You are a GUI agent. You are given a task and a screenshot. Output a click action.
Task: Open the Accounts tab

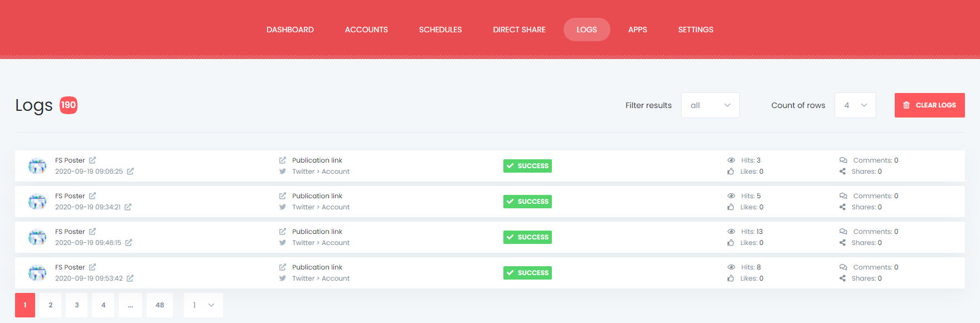coord(366,30)
